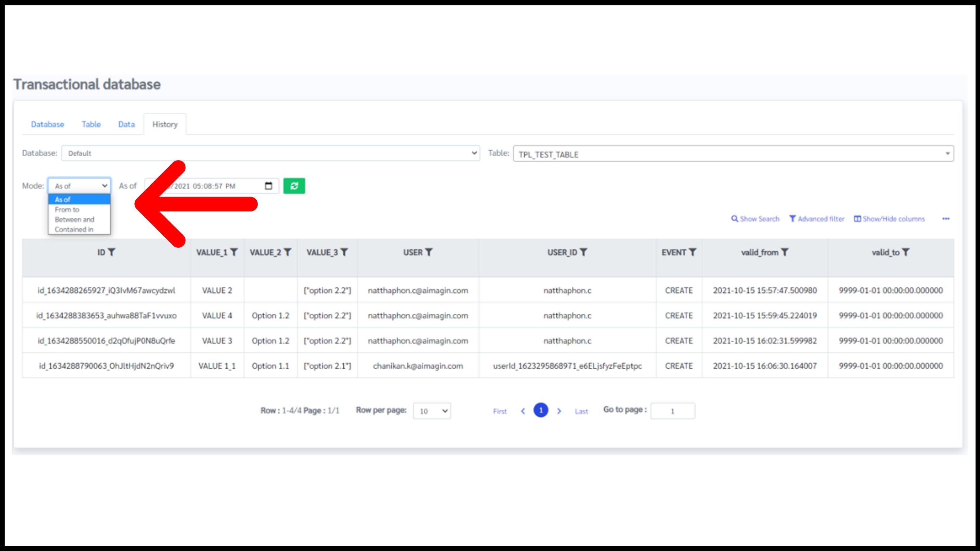Click cell id_1634288383653_auhwa88TaF1vvuxo
This screenshot has height=551, width=980.
tap(106, 315)
